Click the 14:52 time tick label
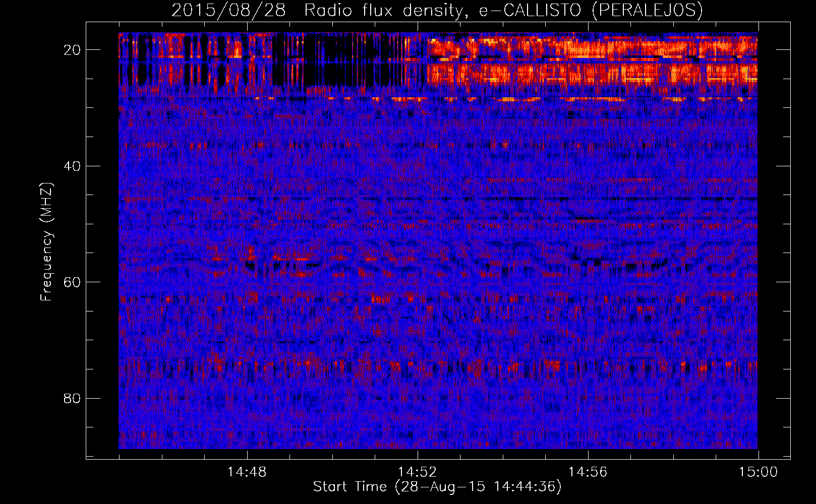This screenshot has width=816, height=504. (418, 472)
